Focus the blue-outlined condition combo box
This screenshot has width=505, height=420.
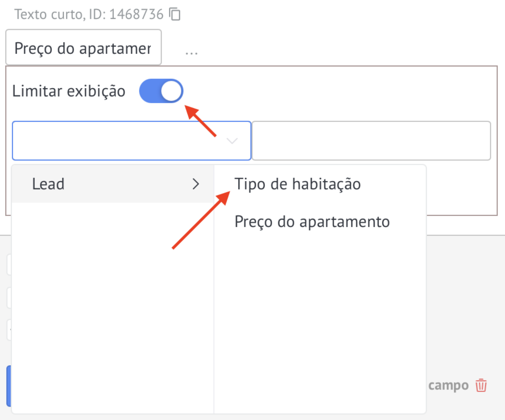pos(131,141)
